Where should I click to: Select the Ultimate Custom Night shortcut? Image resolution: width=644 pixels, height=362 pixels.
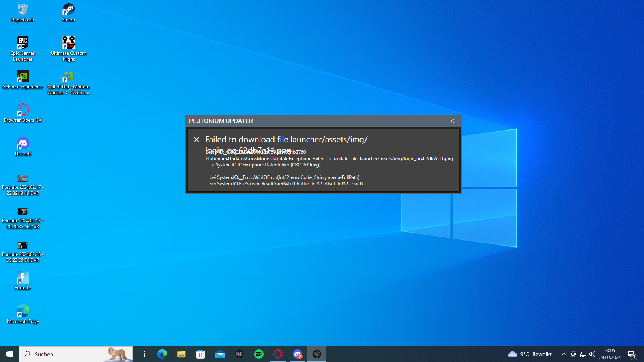(69, 49)
